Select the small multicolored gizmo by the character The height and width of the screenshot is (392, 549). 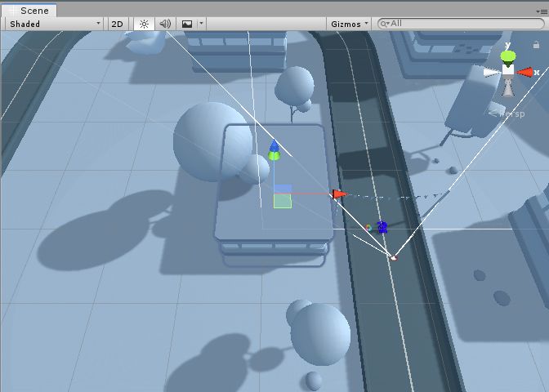[368, 228]
